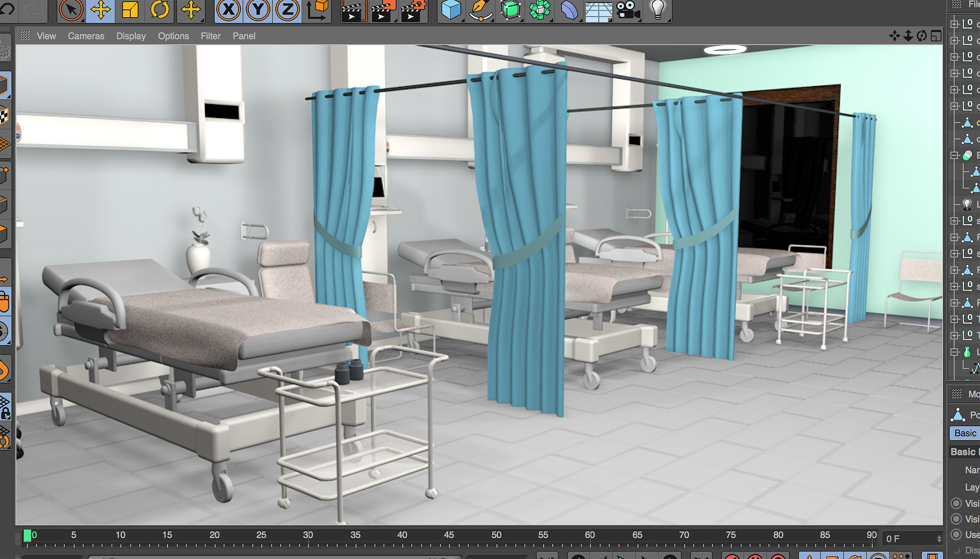Click the Basic Properties section header
Viewport: 980px width, 559px height.
tap(964, 452)
